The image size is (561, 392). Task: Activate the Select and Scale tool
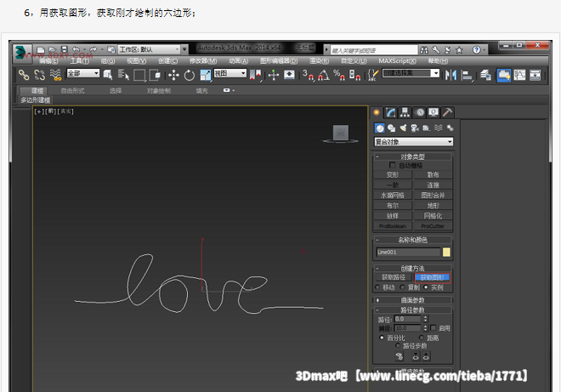pos(206,75)
